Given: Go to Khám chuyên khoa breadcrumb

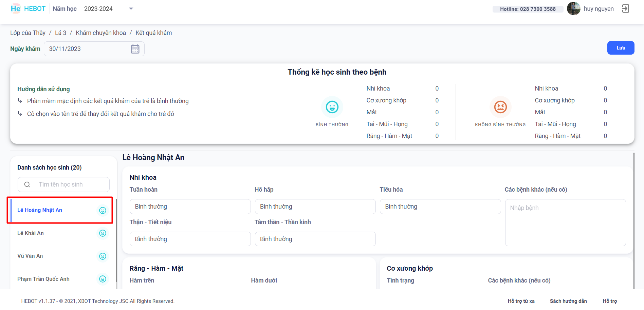Looking at the screenshot, I should [x=100, y=33].
